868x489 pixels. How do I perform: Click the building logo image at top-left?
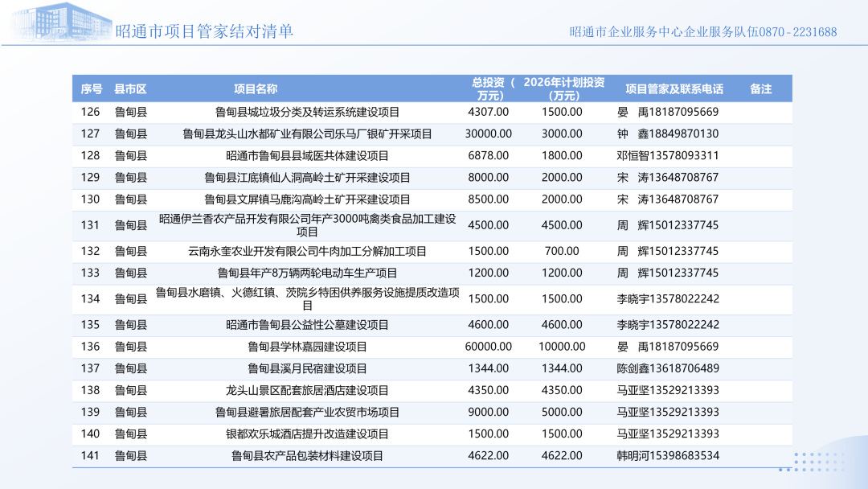61,23
